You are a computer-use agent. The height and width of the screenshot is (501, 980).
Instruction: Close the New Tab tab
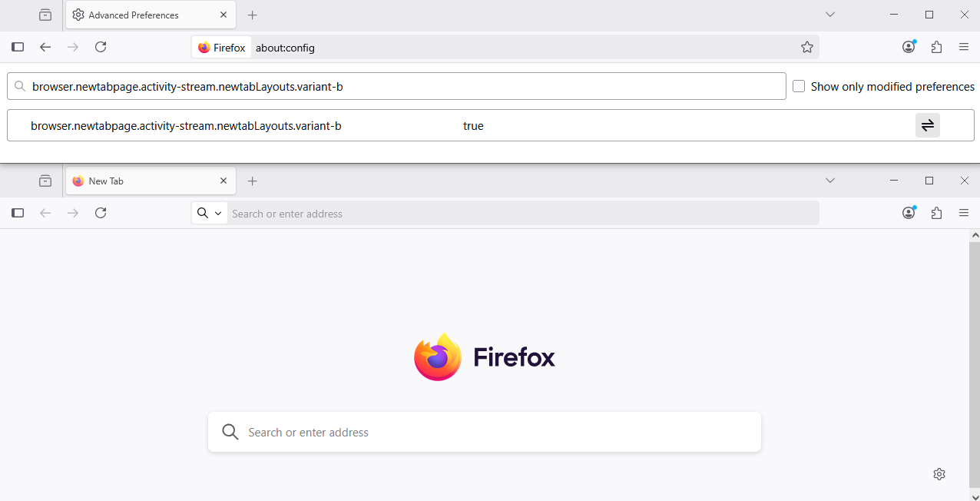coord(223,181)
